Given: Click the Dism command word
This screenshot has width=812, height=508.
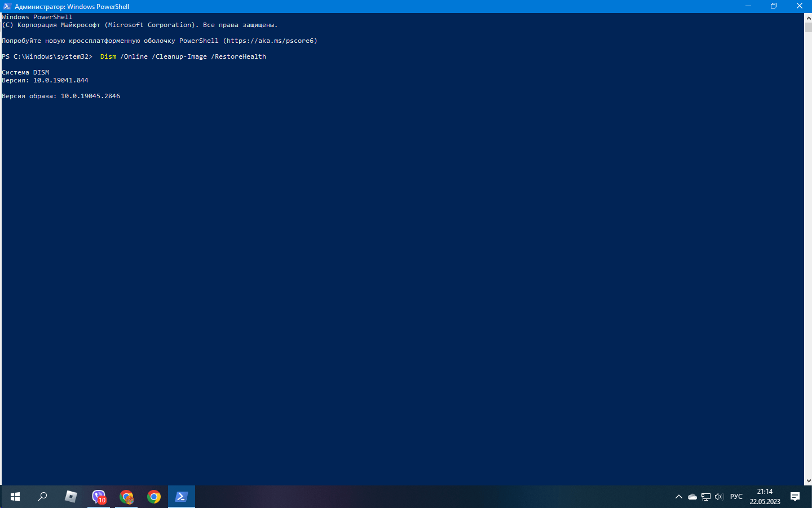Looking at the screenshot, I should tap(108, 56).
